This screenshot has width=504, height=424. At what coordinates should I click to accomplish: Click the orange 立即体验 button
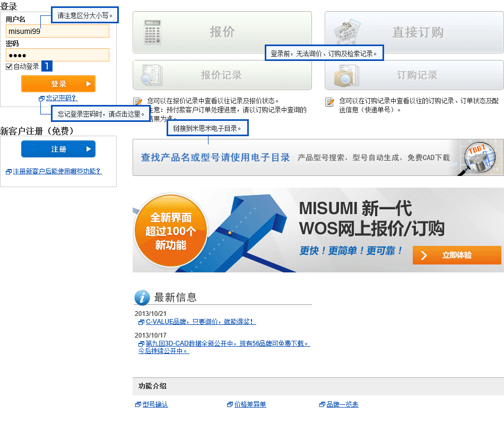coord(457,255)
